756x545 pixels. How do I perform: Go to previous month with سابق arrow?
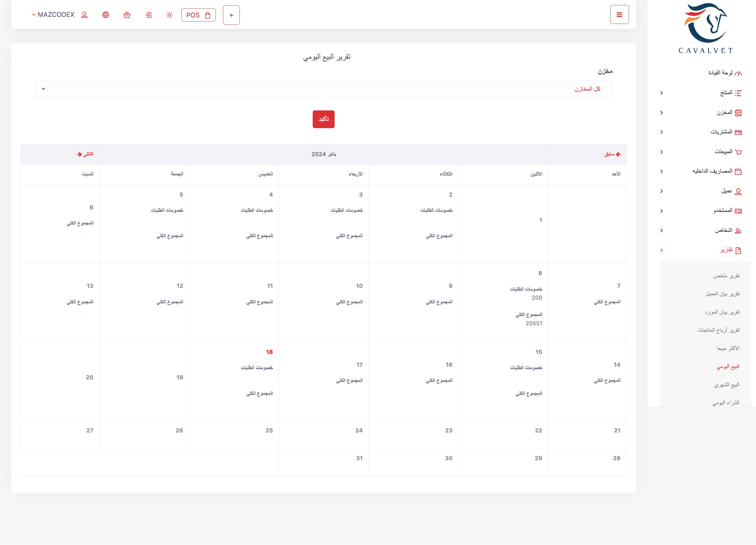click(612, 154)
